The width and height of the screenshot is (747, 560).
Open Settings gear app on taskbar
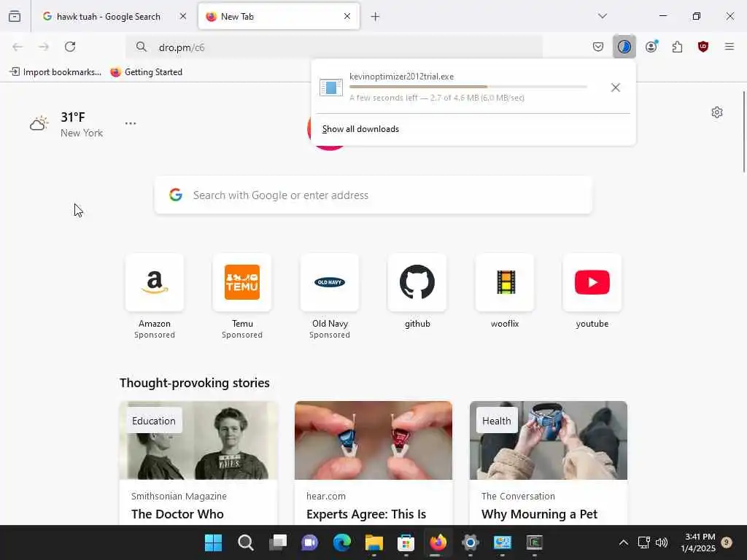tap(471, 542)
